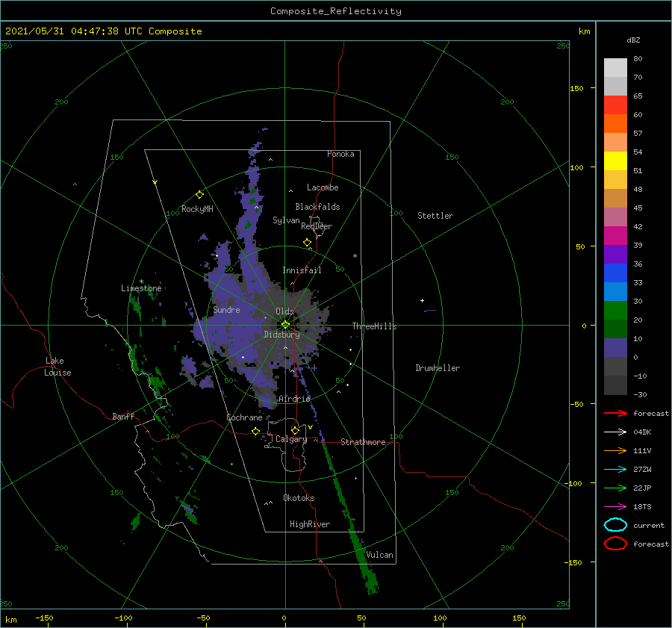Click the HighRiver city label

point(310,524)
